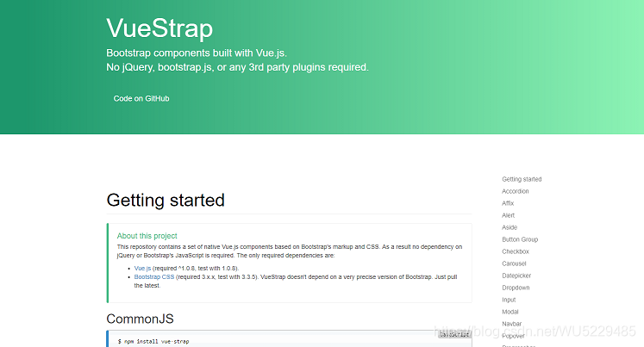Click the 'No jQuery, bootstrap.js' subtitle line
This screenshot has width=644, height=347.
pyautogui.click(x=237, y=67)
